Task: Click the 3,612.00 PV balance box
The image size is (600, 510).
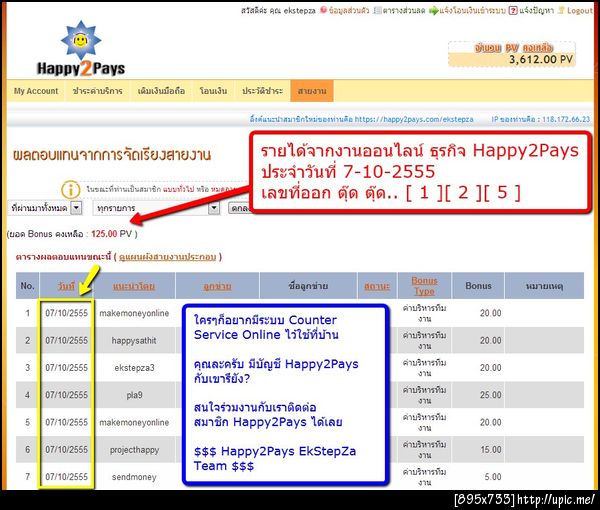Action: (512, 54)
